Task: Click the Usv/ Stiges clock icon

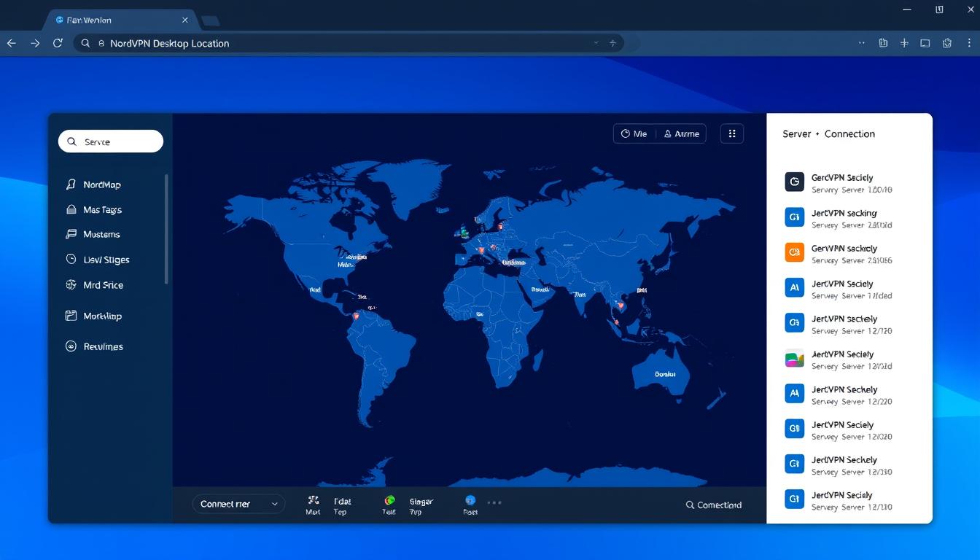Action: pyautogui.click(x=71, y=259)
